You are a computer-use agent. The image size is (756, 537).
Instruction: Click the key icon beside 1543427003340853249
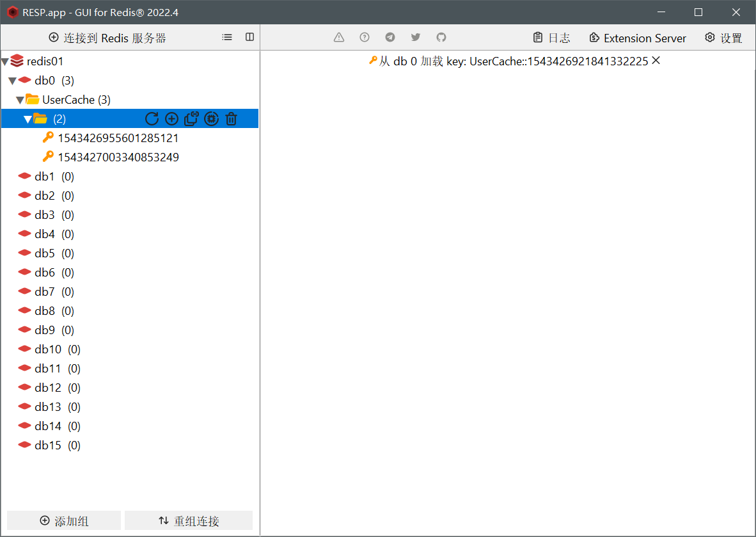click(x=48, y=157)
